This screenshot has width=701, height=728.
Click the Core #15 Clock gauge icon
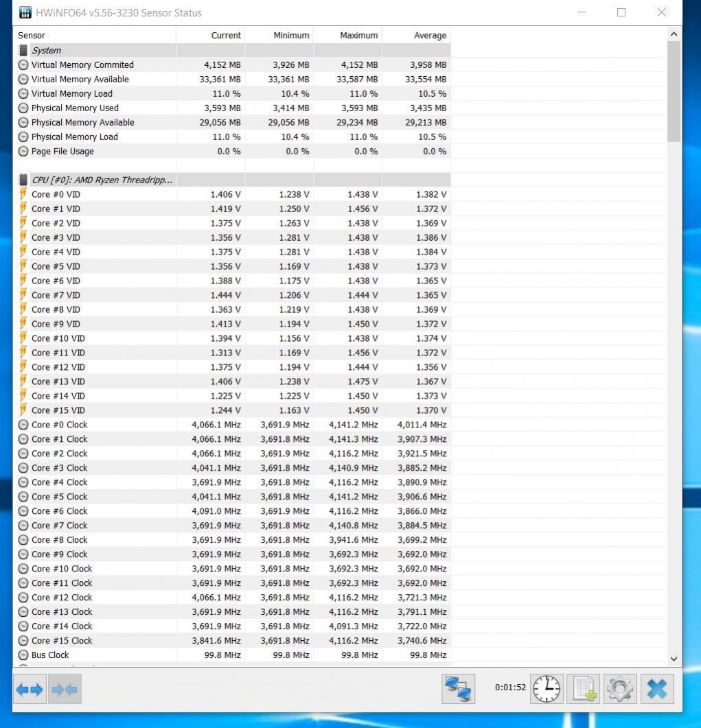pyautogui.click(x=23, y=640)
